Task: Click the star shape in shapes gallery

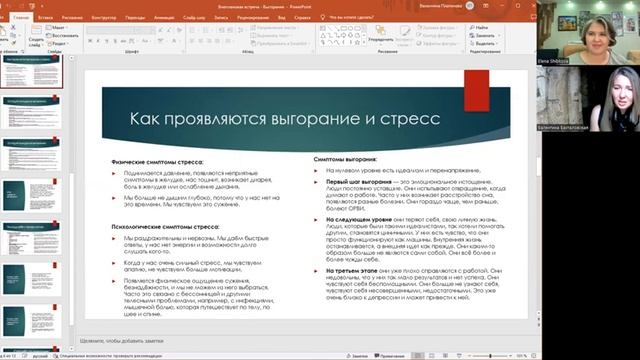Action: (x=358, y=42)
